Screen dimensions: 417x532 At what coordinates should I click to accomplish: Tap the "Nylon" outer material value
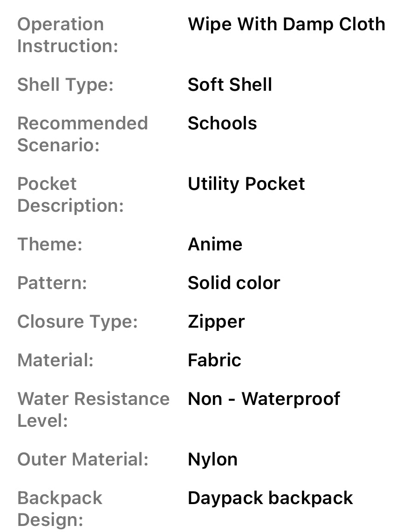[212, 459]
